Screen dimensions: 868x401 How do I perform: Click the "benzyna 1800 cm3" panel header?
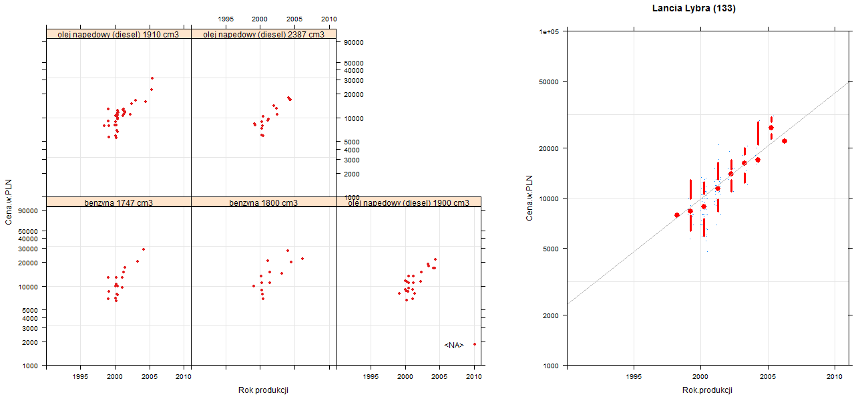tap(264, 202)
